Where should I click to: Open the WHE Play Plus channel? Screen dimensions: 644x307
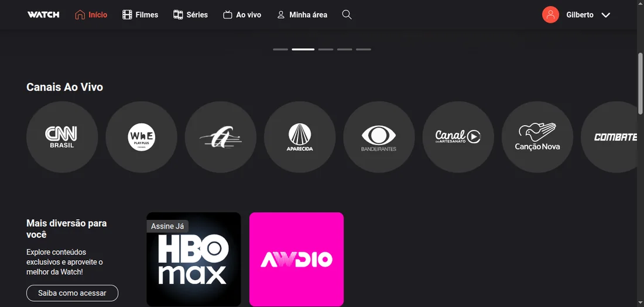click(x=141, y=137)
